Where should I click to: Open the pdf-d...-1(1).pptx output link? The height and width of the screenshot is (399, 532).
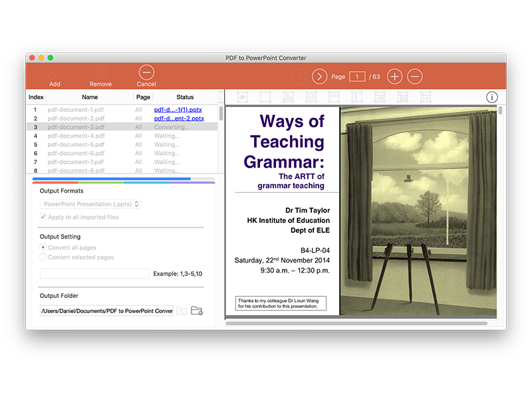[178, 110]
